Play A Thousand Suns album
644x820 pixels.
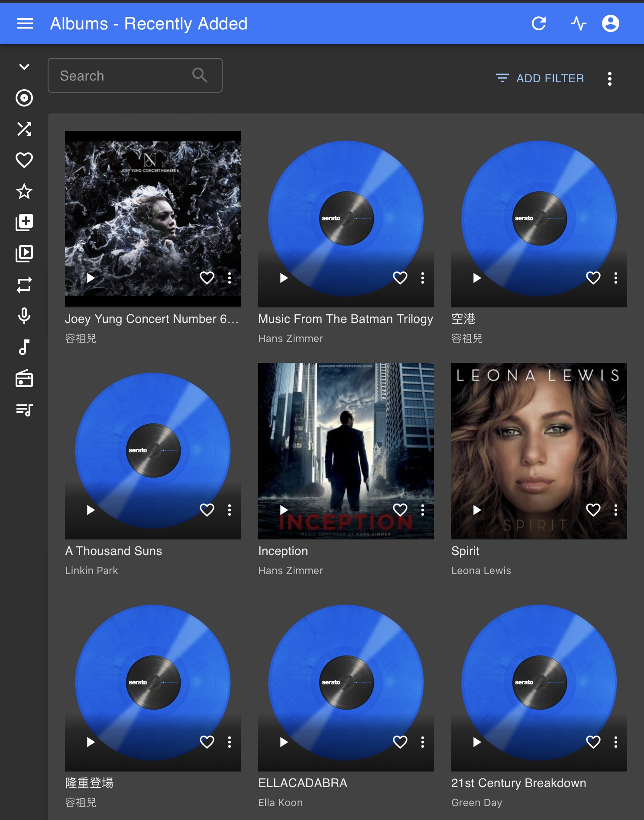coord(91,510)
